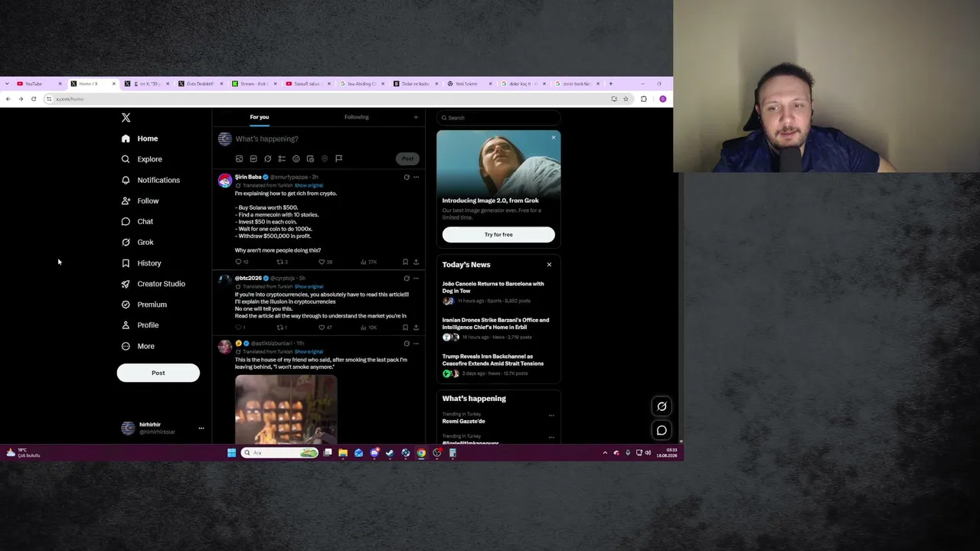Image resolution: width=980 pixels, height=551 pixels.
Task: Open the burning house post image
Action: click(286, 409)
